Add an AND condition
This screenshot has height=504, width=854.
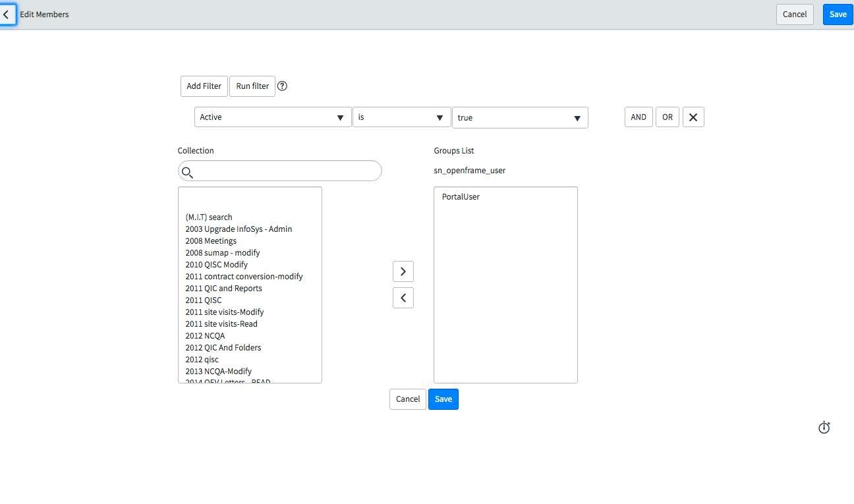click(x=639, y=117)
